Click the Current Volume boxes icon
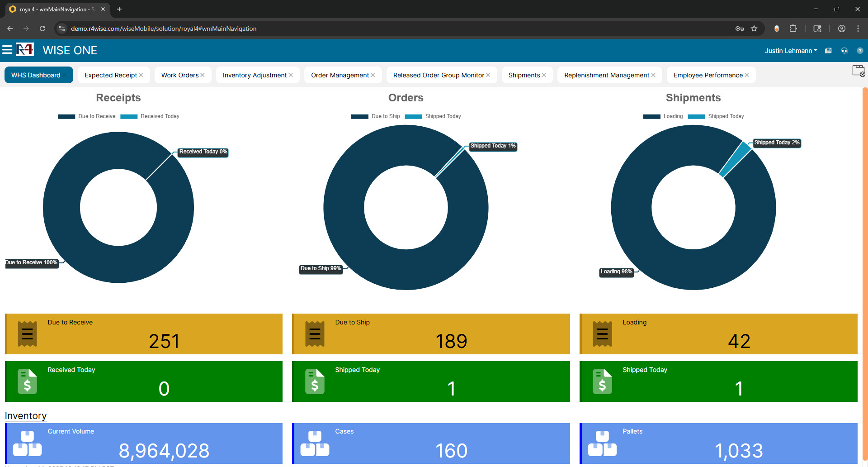 pyautogui.click(x=27, y=443)
